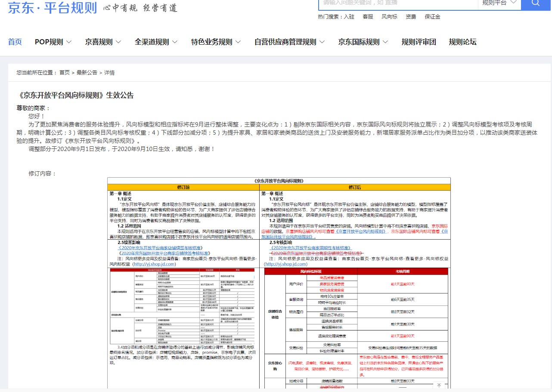Image resolution: width=552 pixels, height=392 pixels.
Task: Click the 《京东开放平台风向标规则》 comparison table image
Action: point(279,283)
